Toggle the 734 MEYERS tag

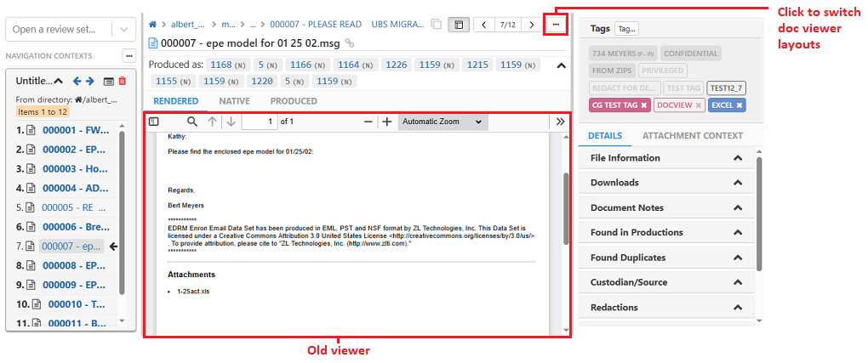(x=625, y=54)
